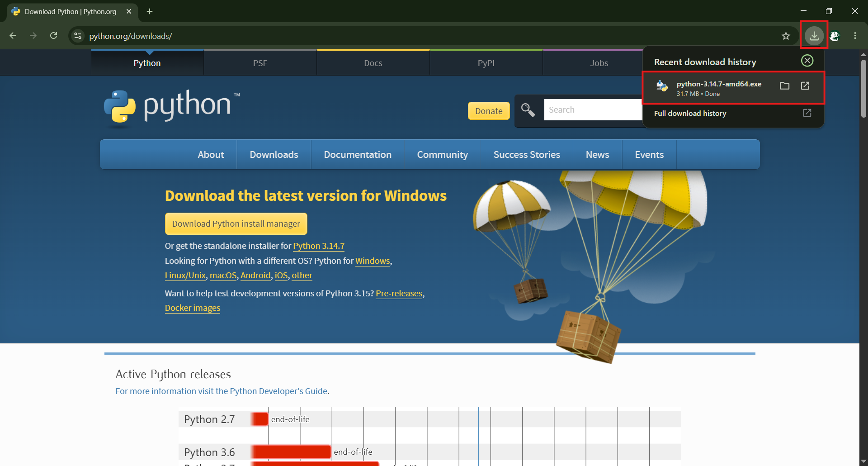Go forward with the forward arrow
The width and height of the screenshot is (868, 466).
[33, 36]
